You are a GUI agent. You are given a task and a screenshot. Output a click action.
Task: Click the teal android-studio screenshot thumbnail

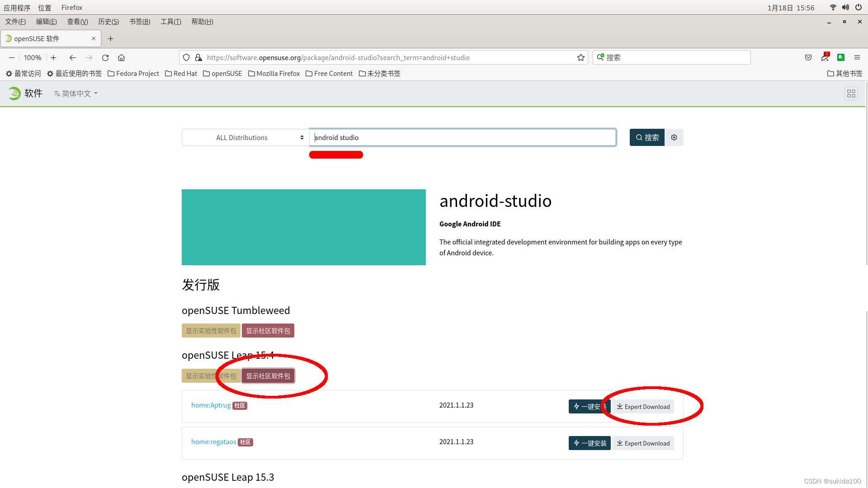point(304,227)
